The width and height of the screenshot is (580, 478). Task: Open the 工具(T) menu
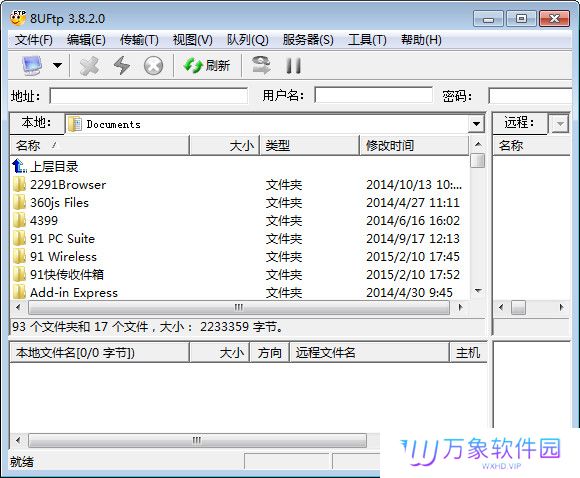(x=367, y=40)
